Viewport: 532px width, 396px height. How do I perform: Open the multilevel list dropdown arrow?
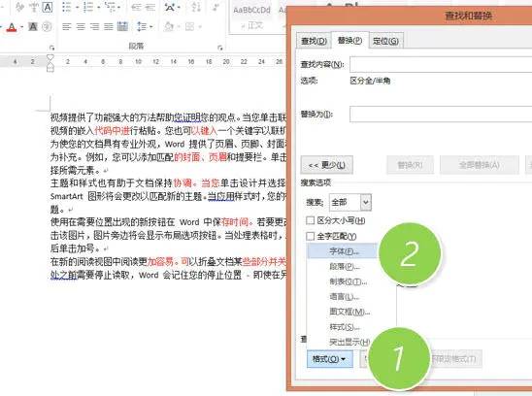118,7
